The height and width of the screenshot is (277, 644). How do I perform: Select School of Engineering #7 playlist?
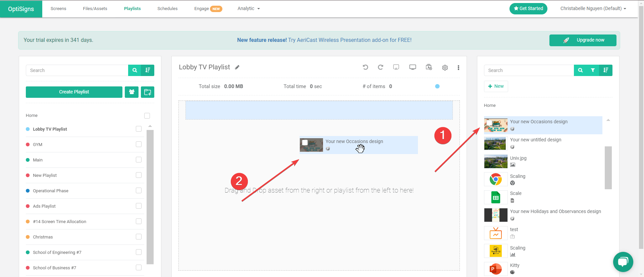click(x=57, y=253)
